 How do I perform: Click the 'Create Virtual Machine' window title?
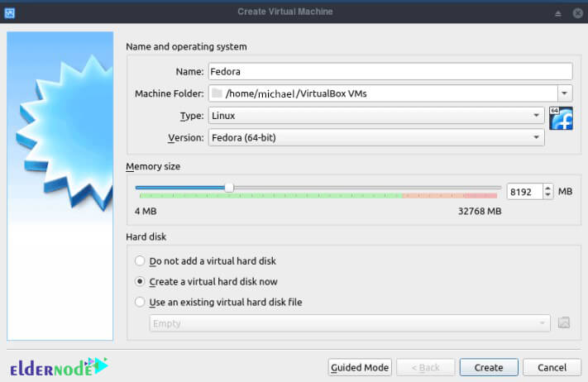[285, 12]
